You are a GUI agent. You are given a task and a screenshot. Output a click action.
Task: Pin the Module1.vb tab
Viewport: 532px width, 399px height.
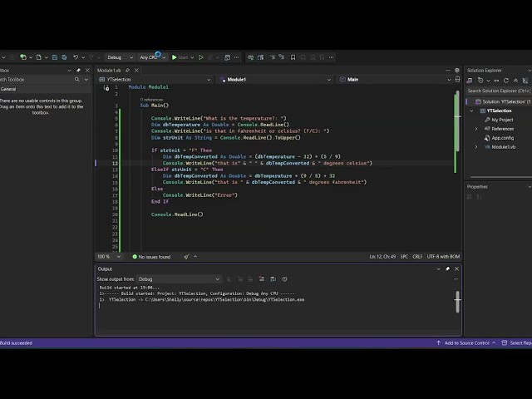pos(127,70)
